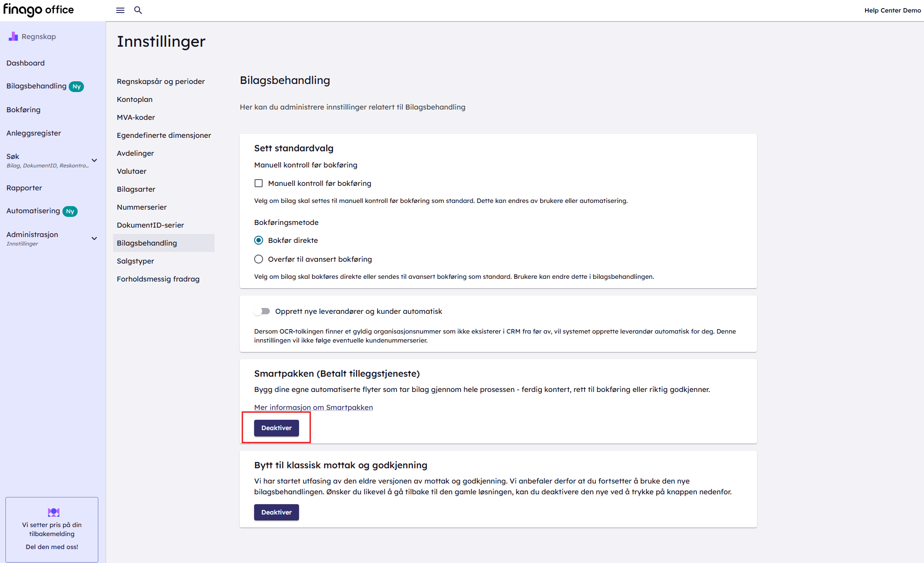924x563 pixels.
Task: Open Kontoplan settings section
Action: 135,99
